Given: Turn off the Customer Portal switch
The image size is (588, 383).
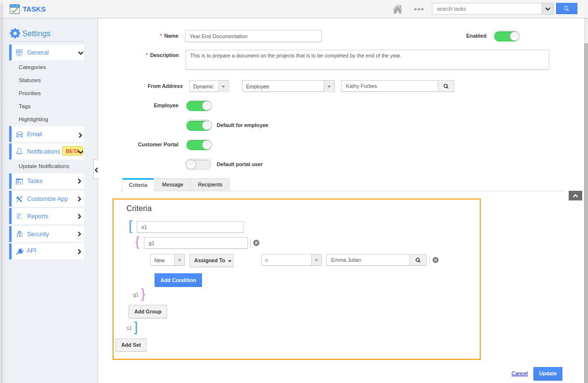Looking at the screenshot, I should (199, 145).
